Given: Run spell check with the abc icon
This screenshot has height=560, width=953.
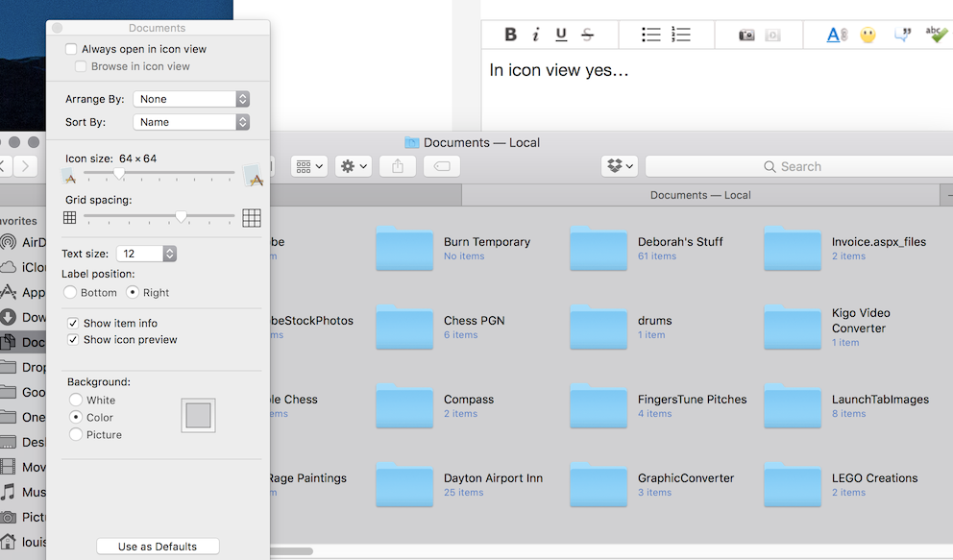Looking at the screenshot, I should [936, 35].
